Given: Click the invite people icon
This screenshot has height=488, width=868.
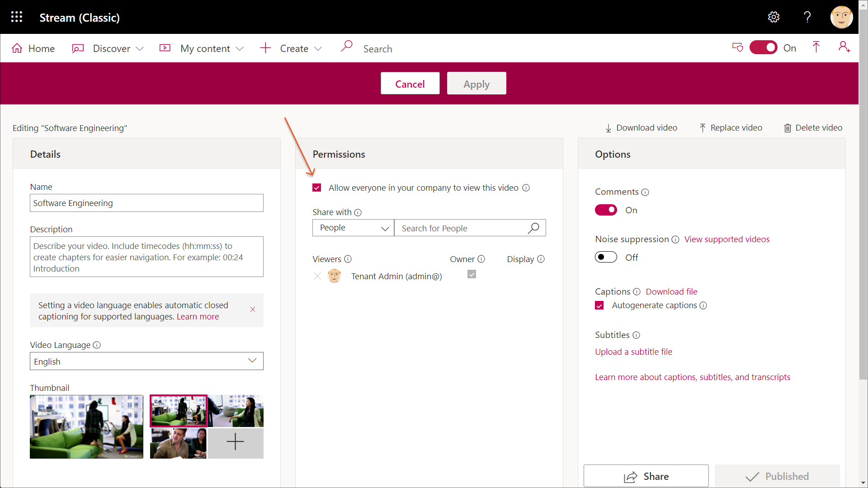Looking at the screenshot, I should [x=844, y=47].
